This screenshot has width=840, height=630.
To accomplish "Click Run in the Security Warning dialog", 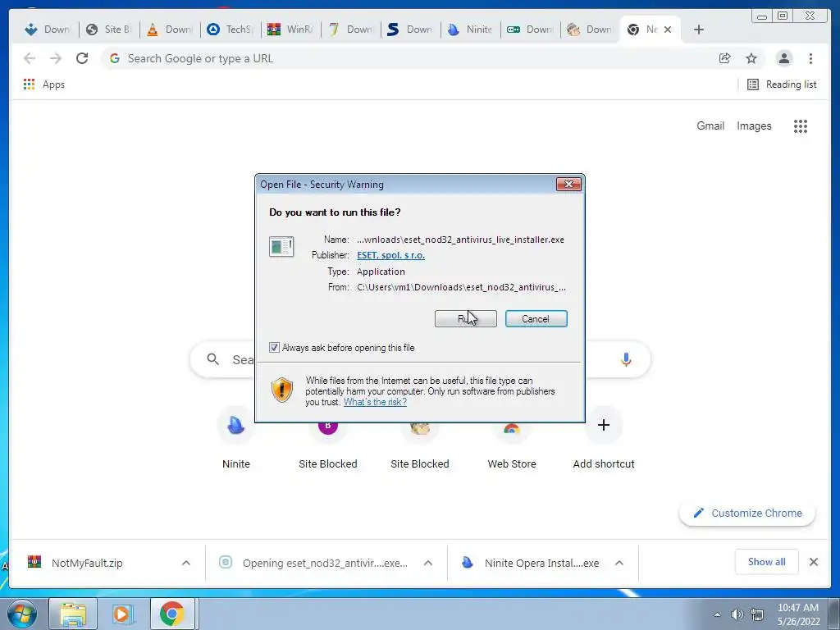I will pyautogui.click(x=466, y=319).
